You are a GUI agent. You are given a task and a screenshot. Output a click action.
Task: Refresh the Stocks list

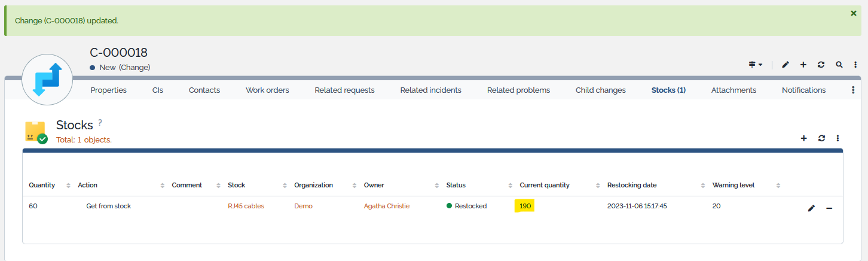[x=821, y=138]
